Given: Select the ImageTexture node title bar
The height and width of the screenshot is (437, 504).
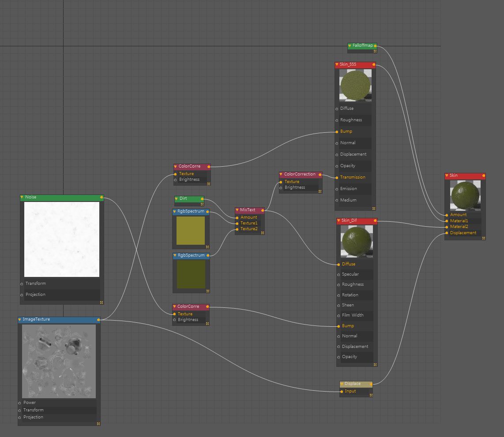Looking at the screenshot, I should pyautogui.click(x=59, y=320).
